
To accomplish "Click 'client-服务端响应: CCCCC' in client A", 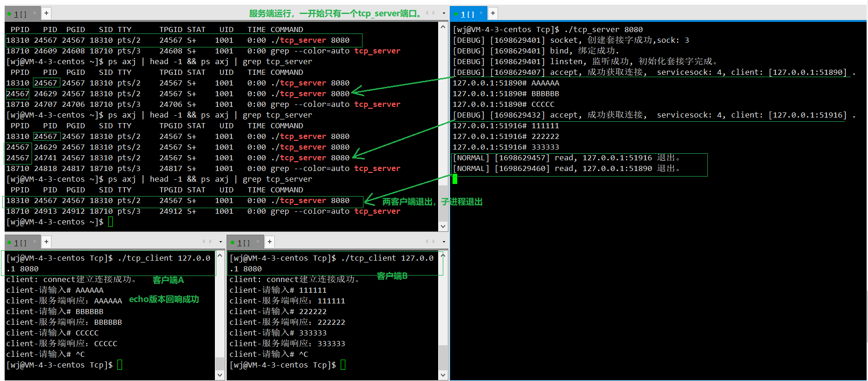I will pyautogui.click(x=62, y=343).
